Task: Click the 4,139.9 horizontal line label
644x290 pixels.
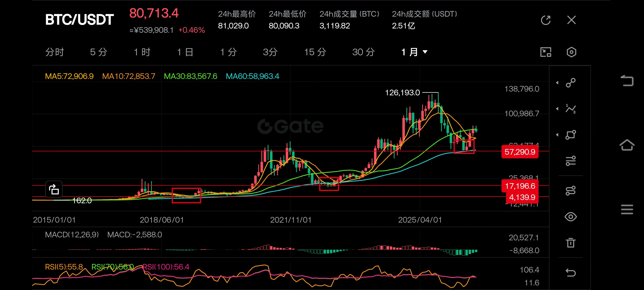Action: 522,197
